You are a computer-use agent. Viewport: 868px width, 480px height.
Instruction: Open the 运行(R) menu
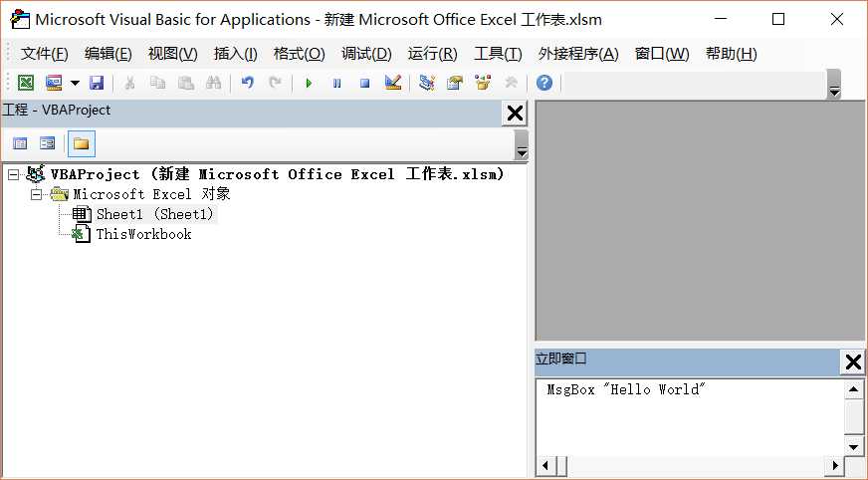point(432,54)
